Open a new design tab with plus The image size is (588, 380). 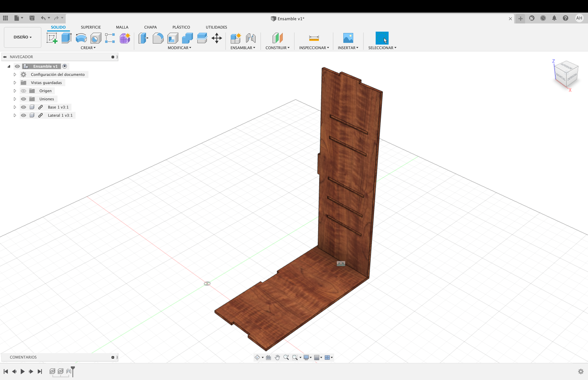click(x=520, y=19)
